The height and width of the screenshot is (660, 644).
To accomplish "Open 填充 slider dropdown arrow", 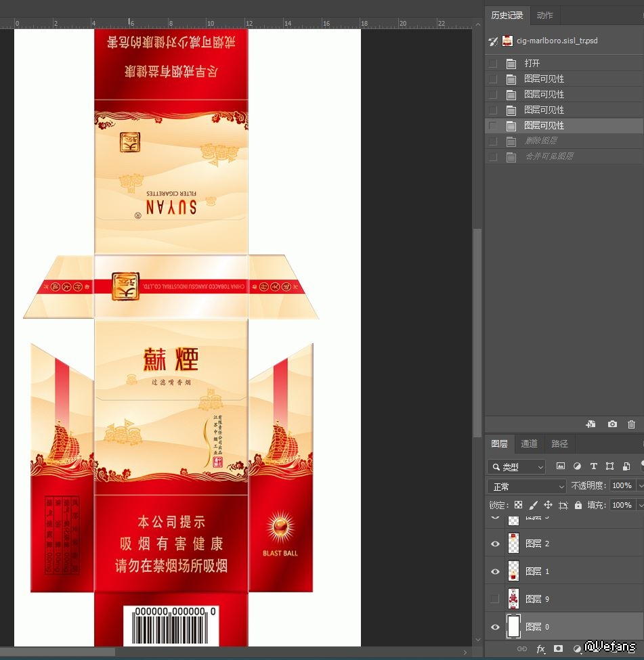I will pyautogui.click(x=640, y=505).
